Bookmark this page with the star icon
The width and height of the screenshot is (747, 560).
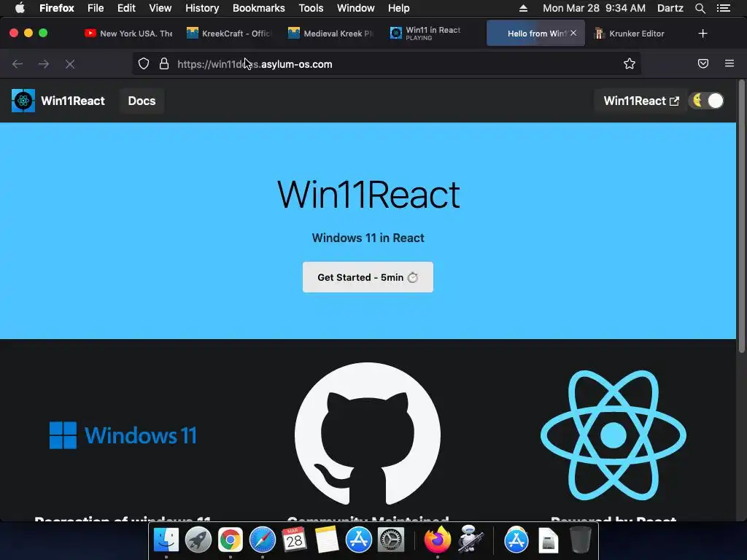coord(630,64)
